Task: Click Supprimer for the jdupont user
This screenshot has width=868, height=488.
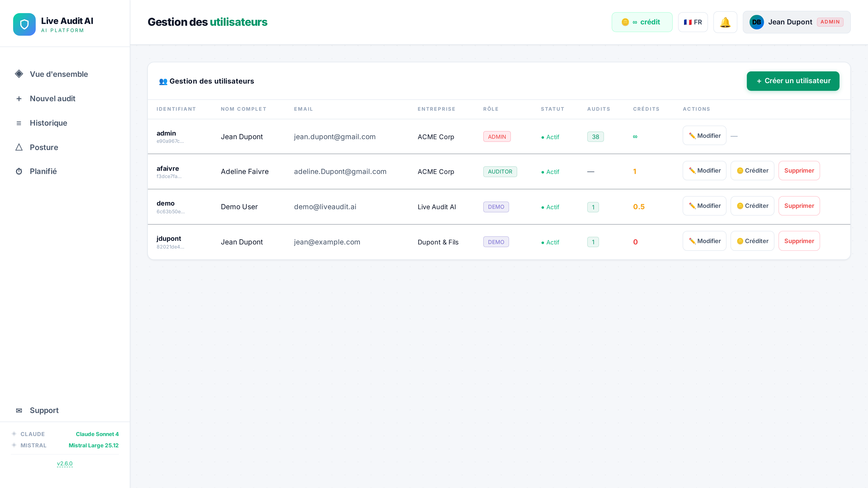Action: click(x=799, y=241)
